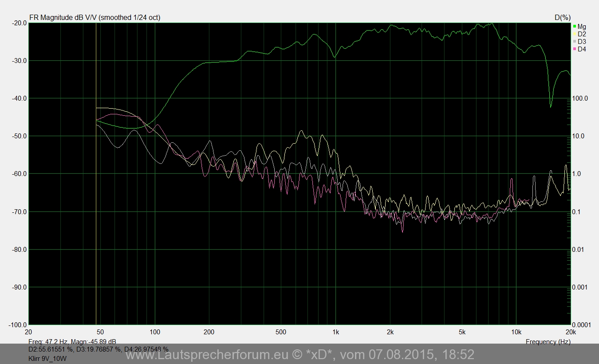Click the 20k frequency axis tick label
This screenshot has width=599, height=364.
pyautogui.click(x=570, y=332)
